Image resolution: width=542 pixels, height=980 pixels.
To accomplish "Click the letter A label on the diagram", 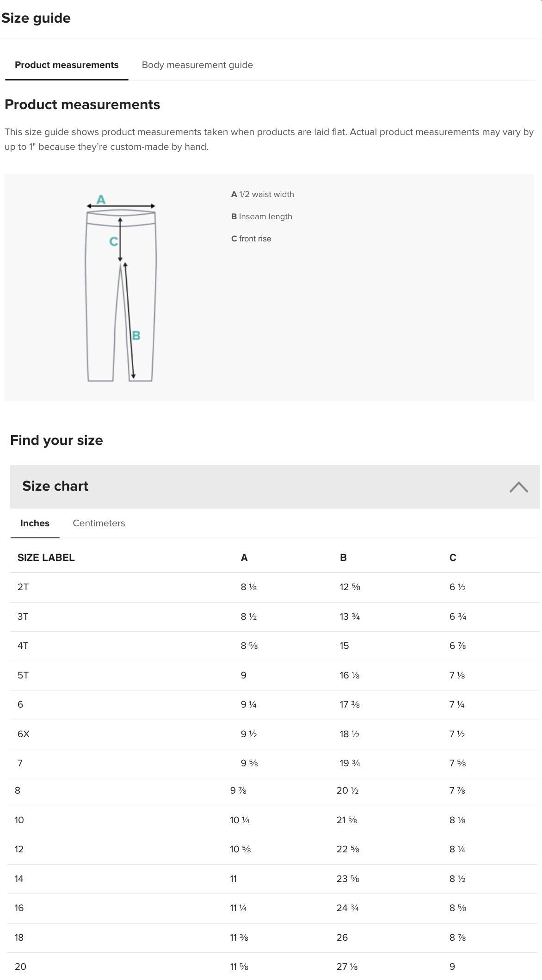I will pos(101,198).
